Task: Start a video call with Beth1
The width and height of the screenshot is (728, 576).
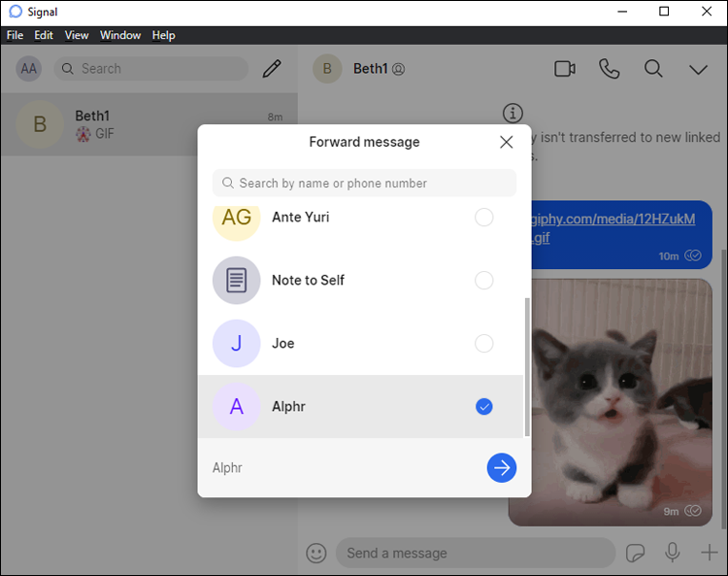Action: (x=565, y=69)
